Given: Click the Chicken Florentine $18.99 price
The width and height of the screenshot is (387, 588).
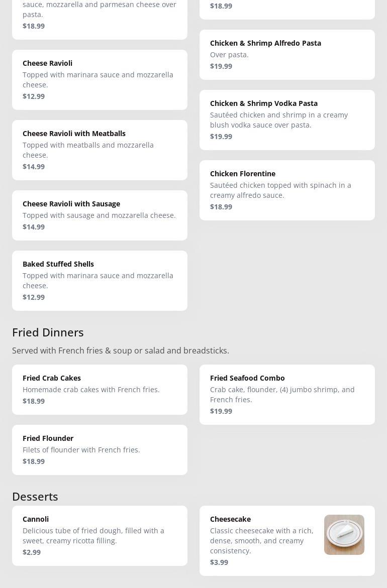Looking at the screenshot, I should click(221, 206).
